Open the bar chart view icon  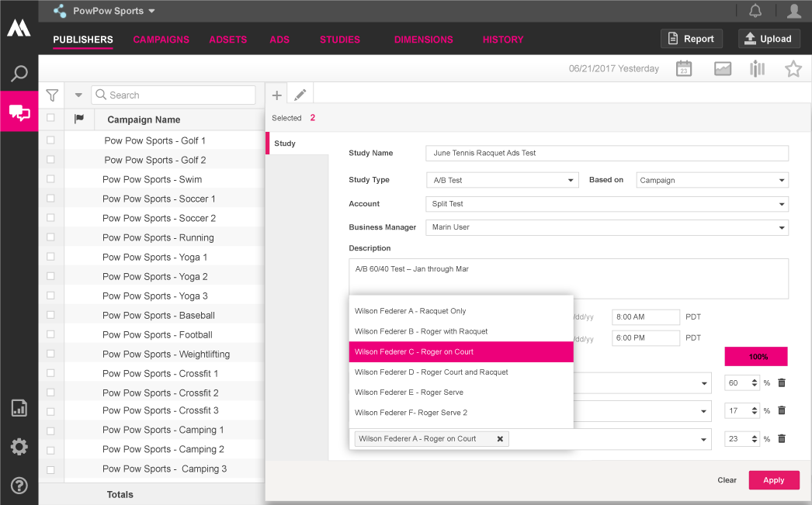(x=757, y=68)
